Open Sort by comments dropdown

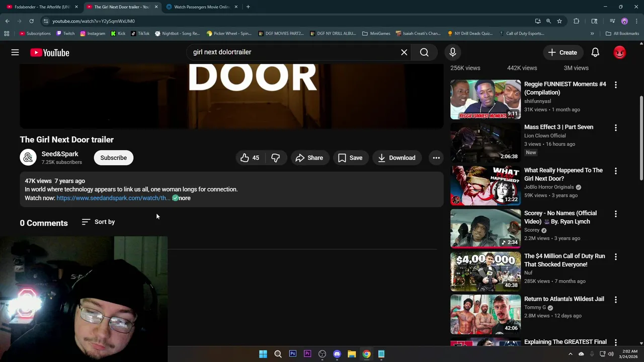click(98, 222)
